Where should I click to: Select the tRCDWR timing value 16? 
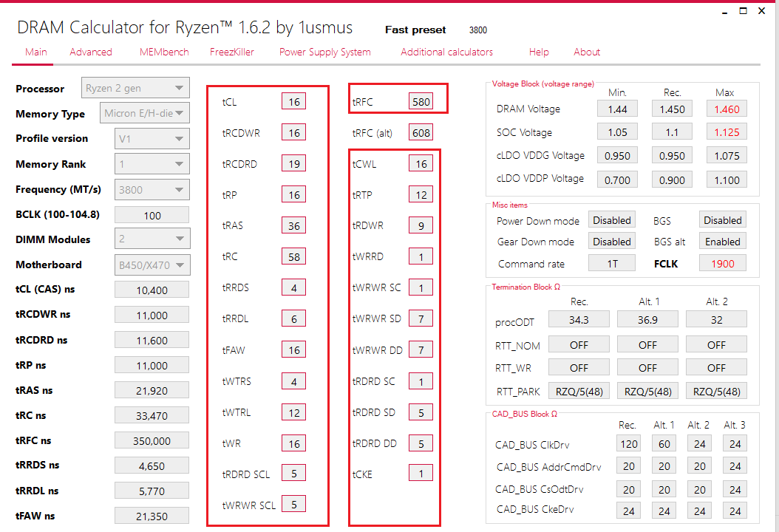tap(294, 132)
